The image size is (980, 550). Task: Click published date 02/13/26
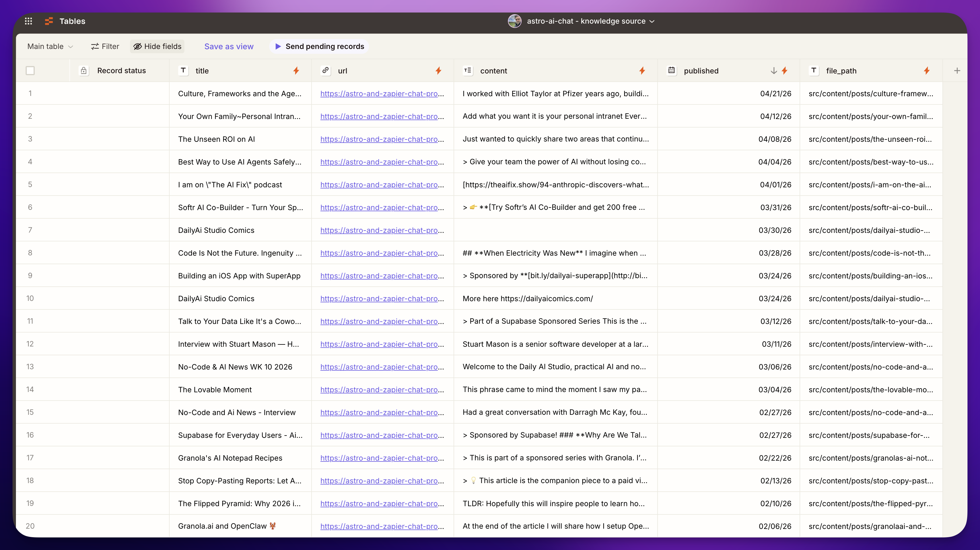pyautogui.click(x=776, y=481)
